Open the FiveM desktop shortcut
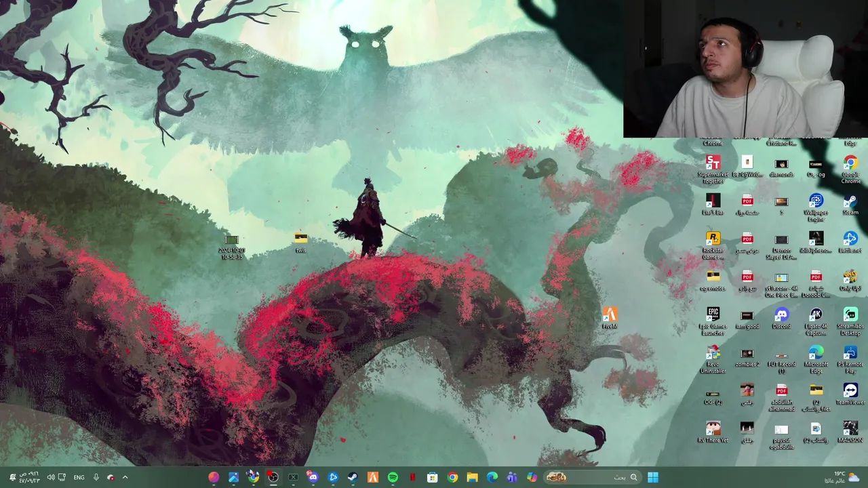 (x=610, y=317)
